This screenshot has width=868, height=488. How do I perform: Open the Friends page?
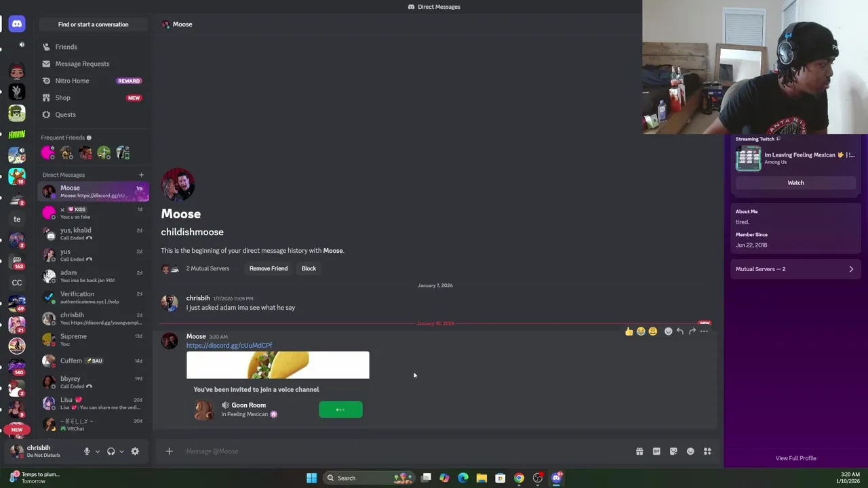(94, 47)
